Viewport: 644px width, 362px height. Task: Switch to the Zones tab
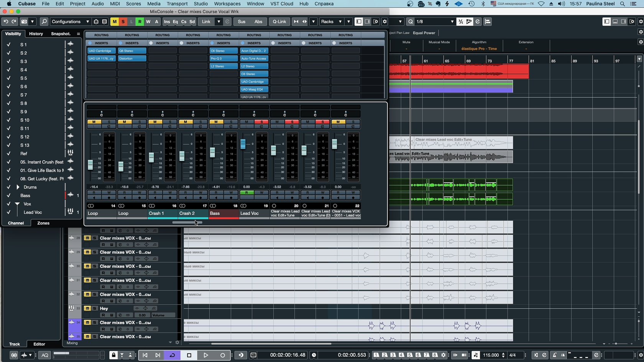click(43, 223)
